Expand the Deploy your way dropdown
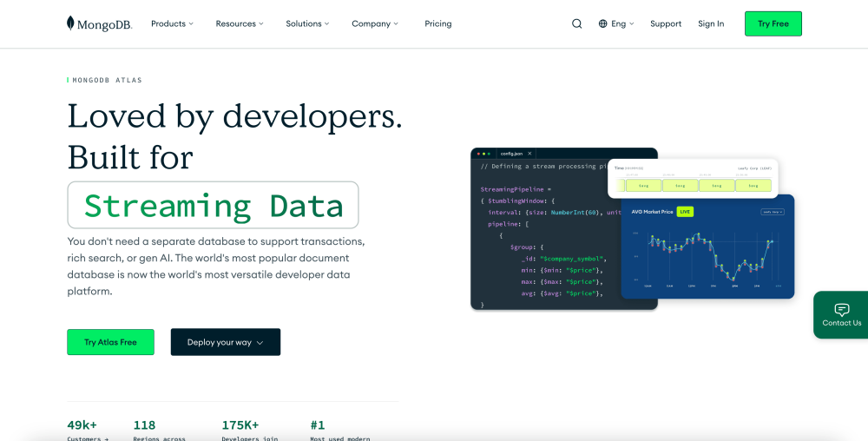 pyautogui.click(x=226, y=342)
